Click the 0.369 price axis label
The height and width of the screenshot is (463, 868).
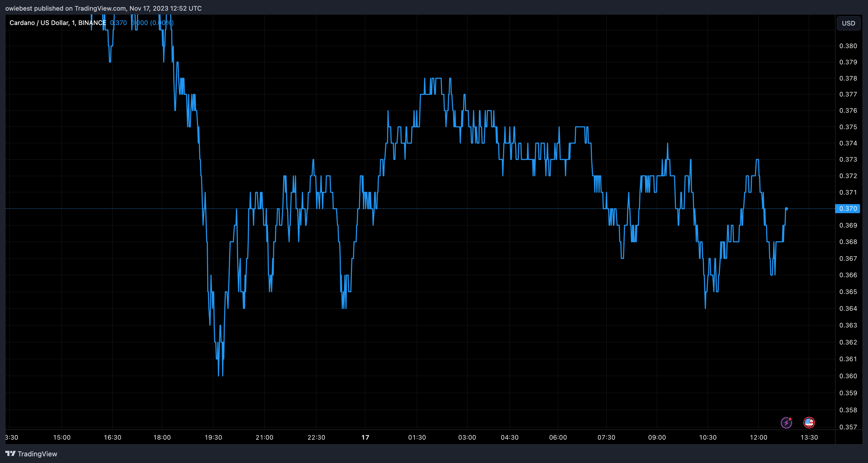click(848, 225)
